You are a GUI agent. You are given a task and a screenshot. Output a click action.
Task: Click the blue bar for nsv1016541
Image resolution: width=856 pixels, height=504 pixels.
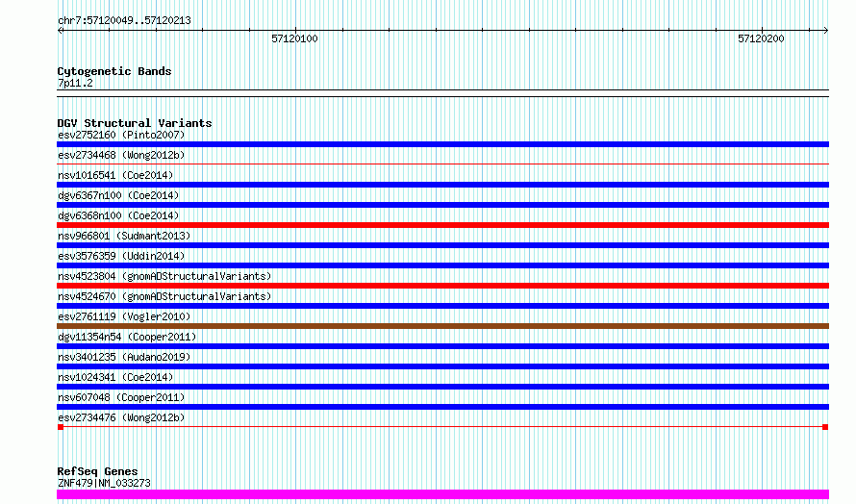[x=442, y=185]
